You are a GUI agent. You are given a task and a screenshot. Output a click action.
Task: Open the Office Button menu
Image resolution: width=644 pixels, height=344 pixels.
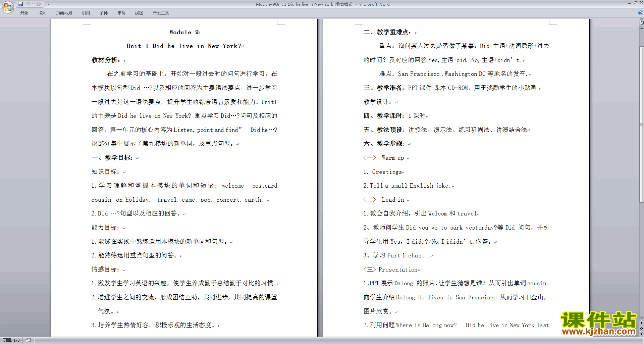click(7, 7)
